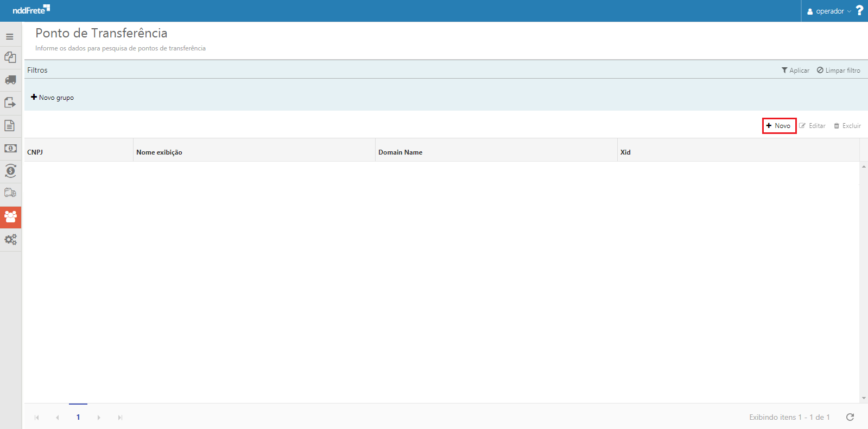Toggle the hamburger menu in sidebar
This screenshot has width=868, height=429.
(x=10, y=37)
